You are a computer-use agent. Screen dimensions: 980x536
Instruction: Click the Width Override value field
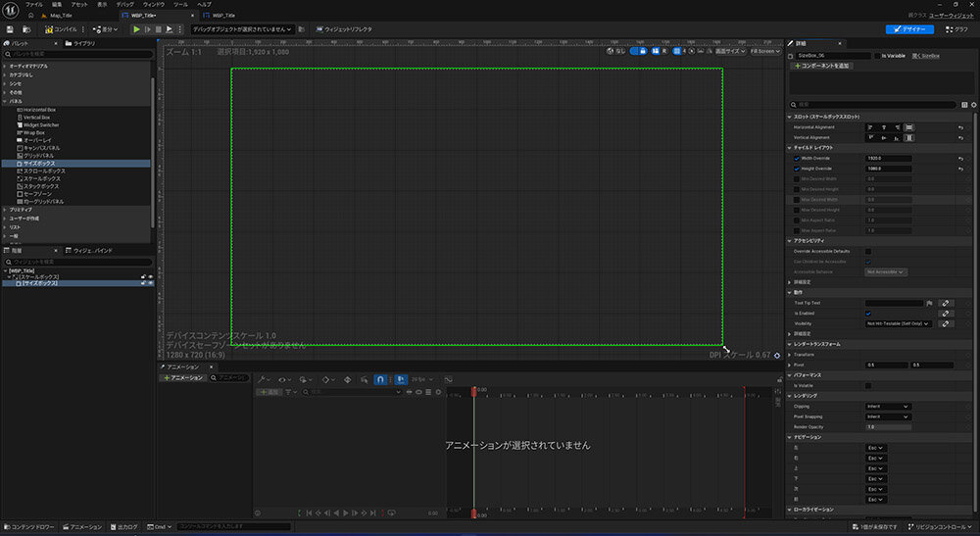[888, 158]
